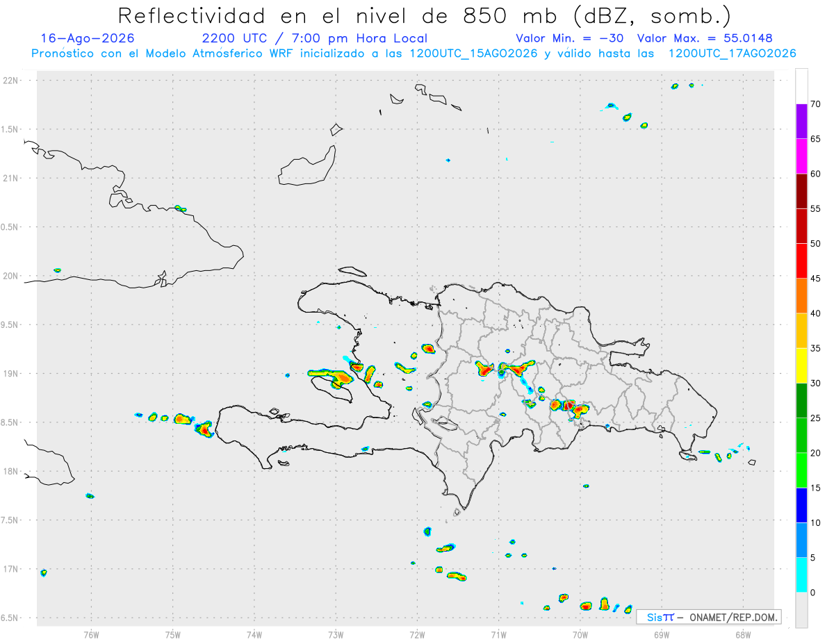
Task: Select the purple 65-70 dBZ colorbar segment
Action: tap(801, 121)
